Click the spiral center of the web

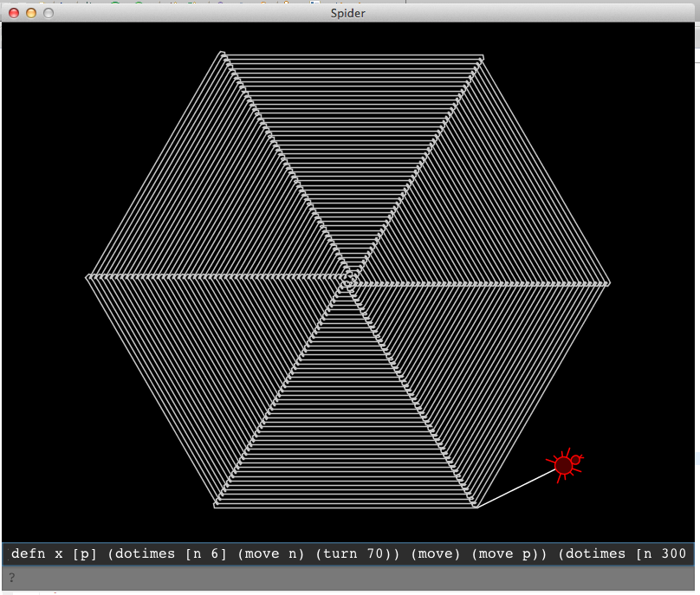[348, 279]
